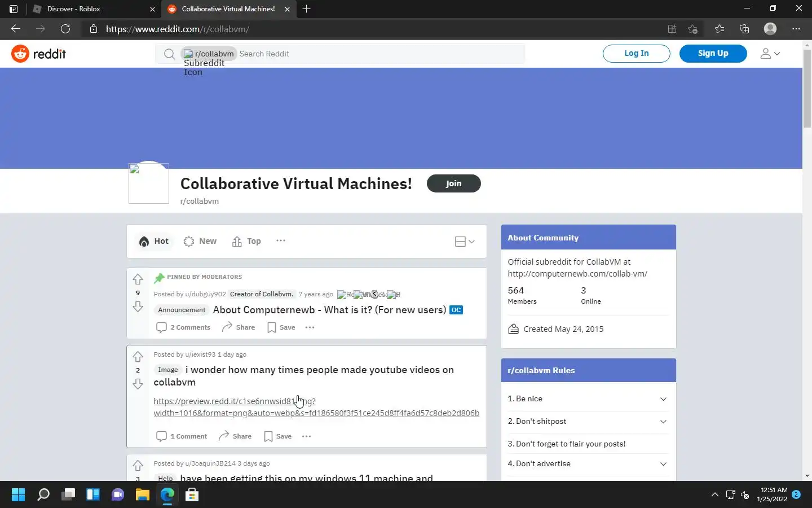Share the youtube videos on collabvm post
Screen dimensions: 812x508
235,436
